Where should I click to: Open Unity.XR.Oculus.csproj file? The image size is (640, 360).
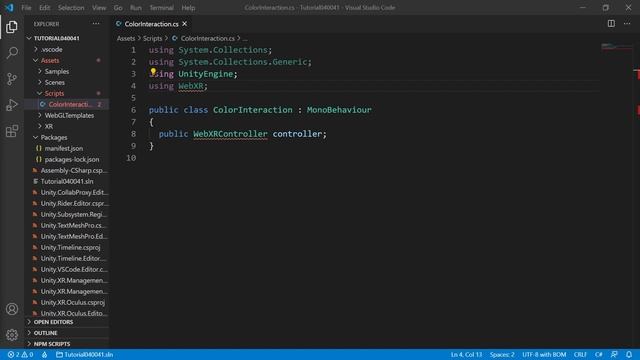click(73, 302)
